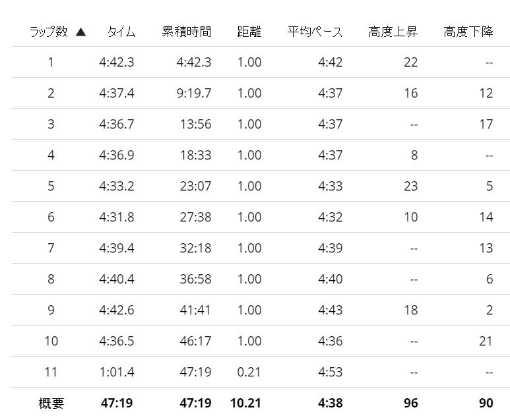Select lap 5 elevation gain 23
510x420 pixels.
tap(411, 187)
